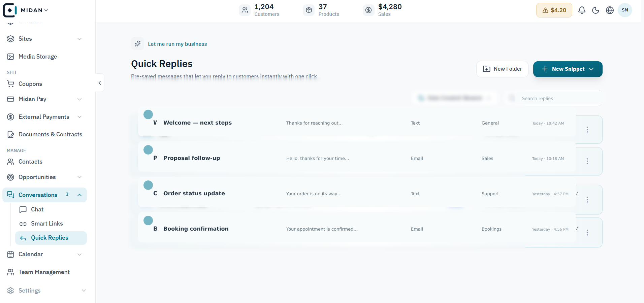Viewport: 644px width, 303px height.
Task: Click the Midan logo icon
Action: tap(10, 10)
